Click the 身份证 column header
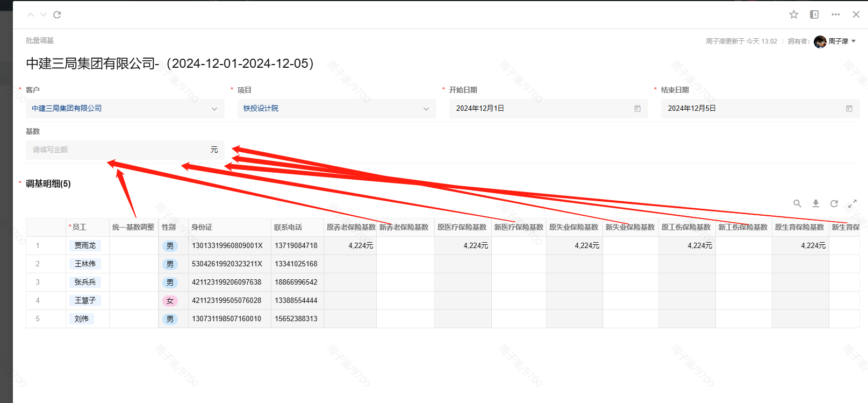Image resolution: width=868 pixels, height=403 pixels. 229,228
